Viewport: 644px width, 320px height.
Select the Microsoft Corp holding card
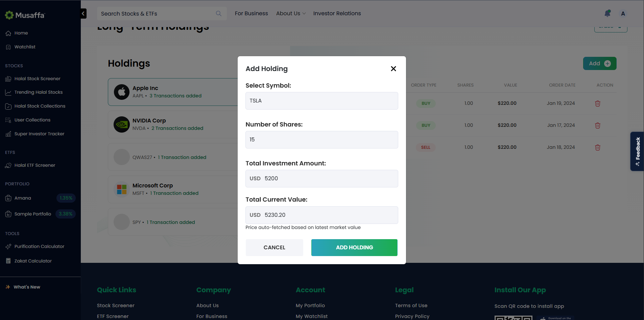[x=173, y=189]
